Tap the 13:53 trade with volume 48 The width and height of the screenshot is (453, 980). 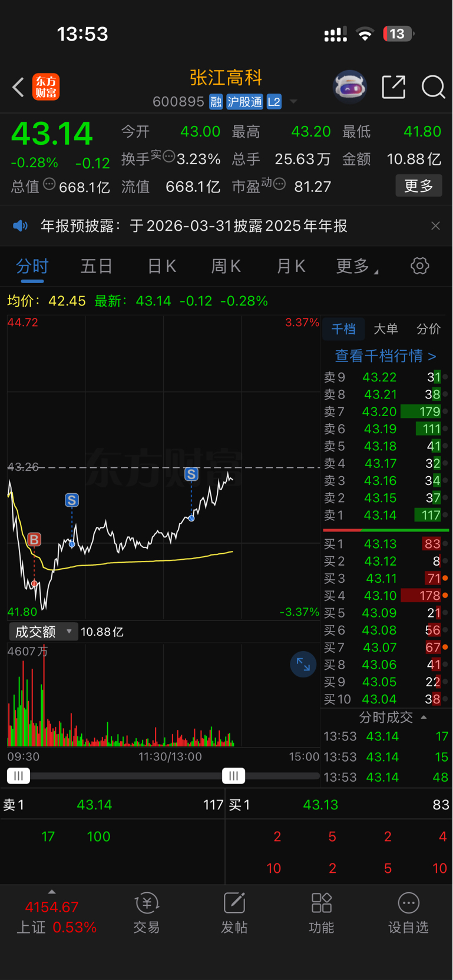tap(386, 777)
